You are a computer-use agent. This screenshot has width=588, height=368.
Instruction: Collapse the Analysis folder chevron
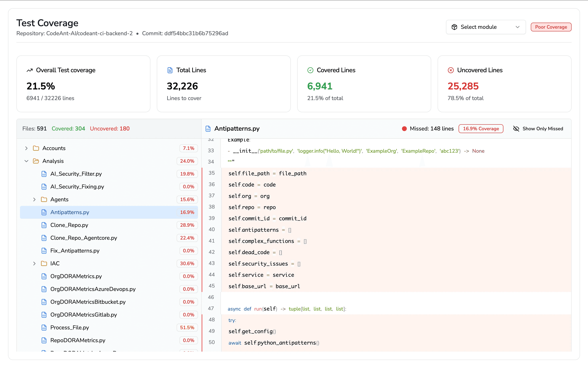[26, 161]
